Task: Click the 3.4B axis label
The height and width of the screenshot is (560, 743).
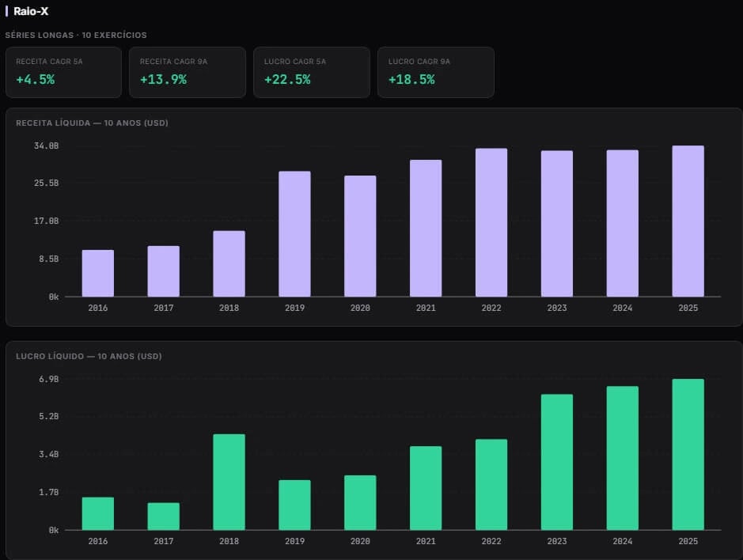Action: point(49,454)
